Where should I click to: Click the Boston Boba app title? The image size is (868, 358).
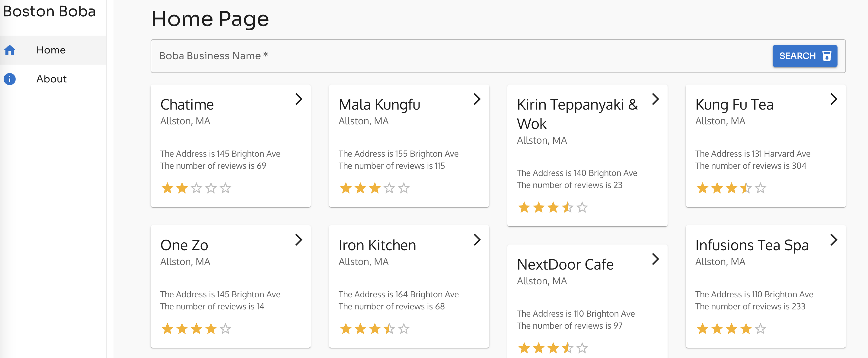pos(49,11)
